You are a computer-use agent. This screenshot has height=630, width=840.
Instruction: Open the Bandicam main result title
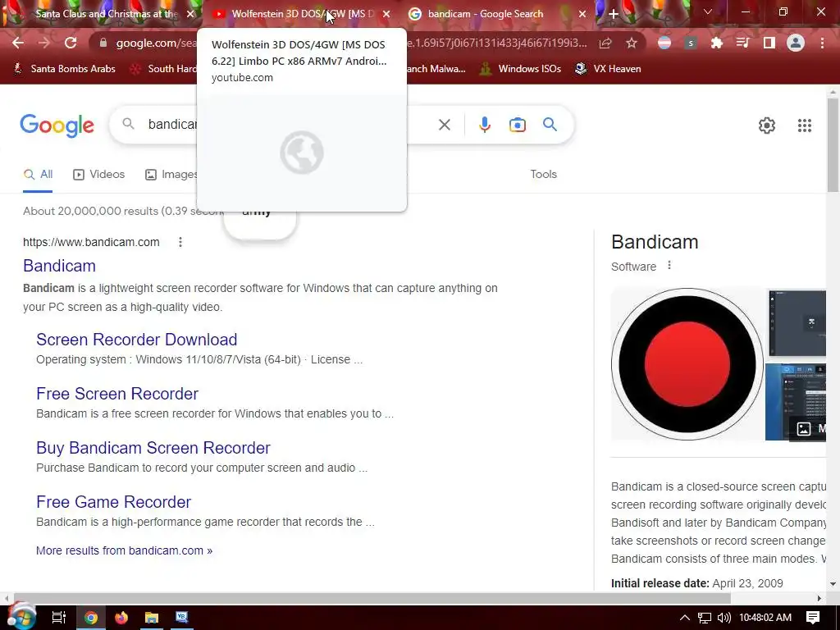(x=59, y=266)
